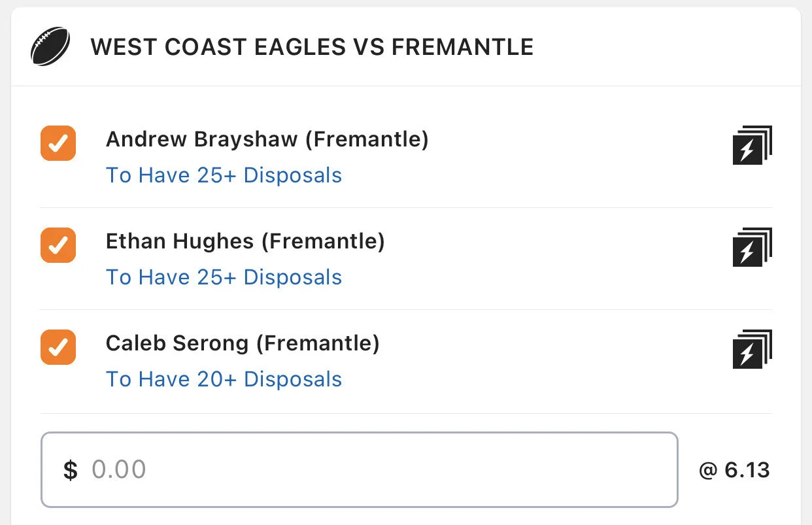Uncheck the Andrew Brayshaw selection checkbox

click(x=58, y=143)
